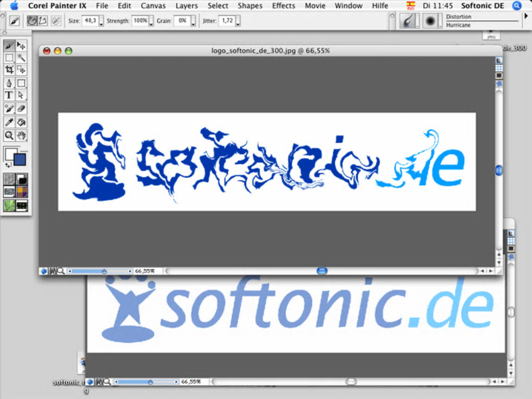Toggle Output Preview in front window

point(499,75)
